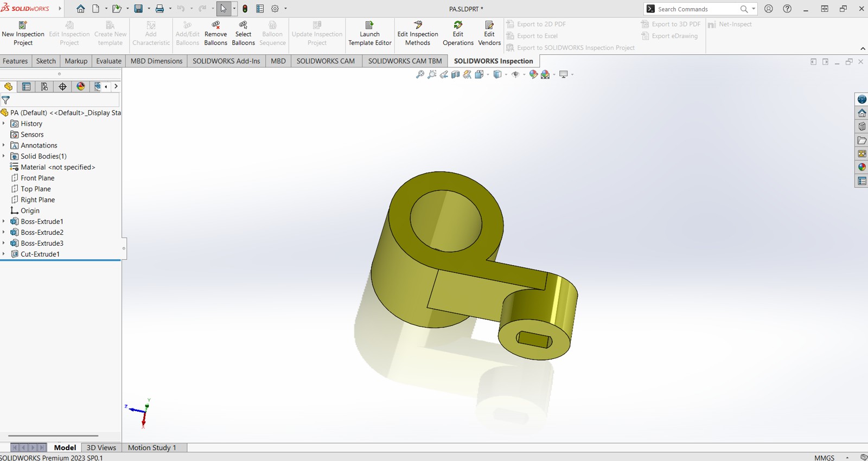
Task: Open Edit Inspection Methods
Action: point(418,34)
